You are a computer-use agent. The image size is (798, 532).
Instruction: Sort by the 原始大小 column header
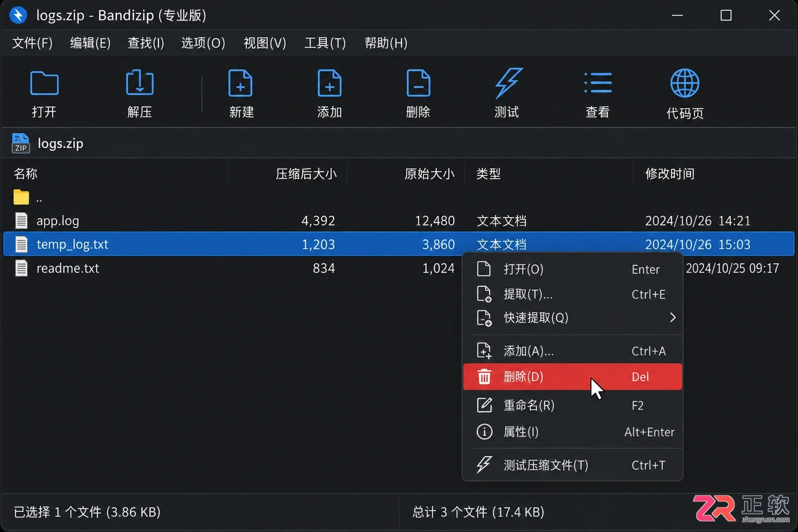pos(429,174)
